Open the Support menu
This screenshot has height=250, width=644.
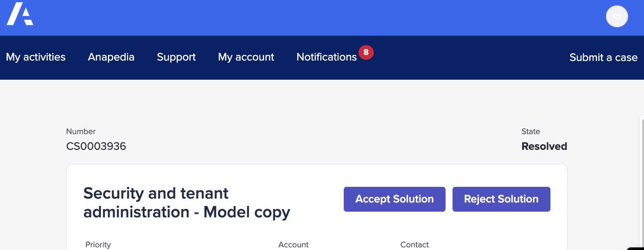click(x=176, y=57)
